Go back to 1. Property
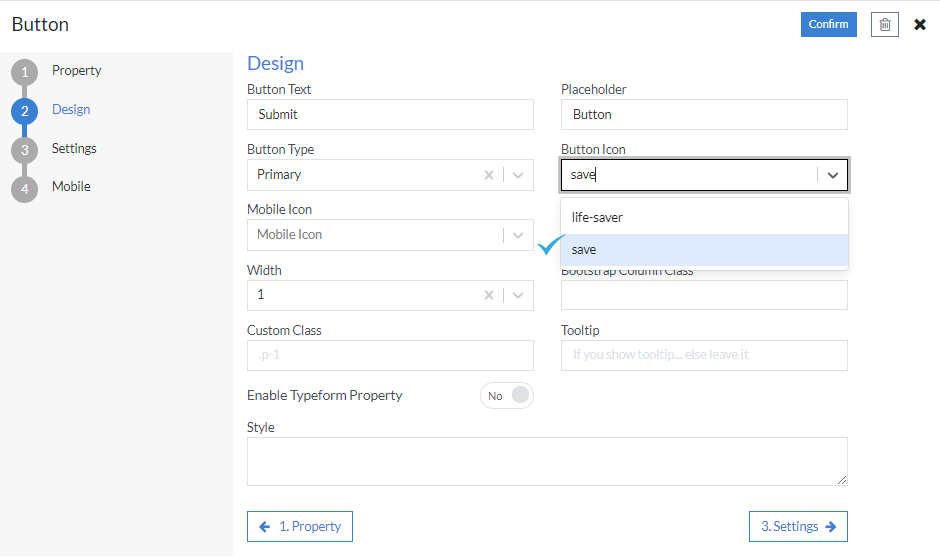 (x=300, y=527)
